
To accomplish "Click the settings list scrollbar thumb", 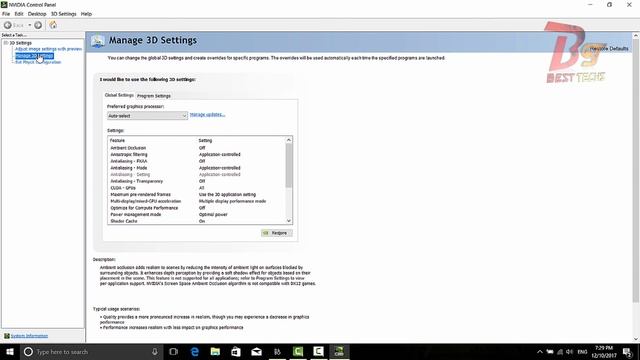I will tap(289, 165).
